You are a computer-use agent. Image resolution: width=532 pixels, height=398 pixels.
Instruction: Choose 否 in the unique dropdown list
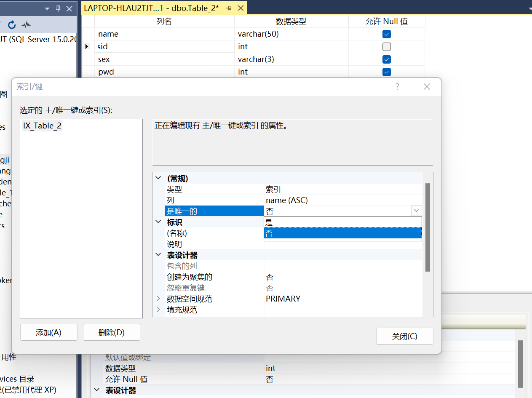(342, 233)
